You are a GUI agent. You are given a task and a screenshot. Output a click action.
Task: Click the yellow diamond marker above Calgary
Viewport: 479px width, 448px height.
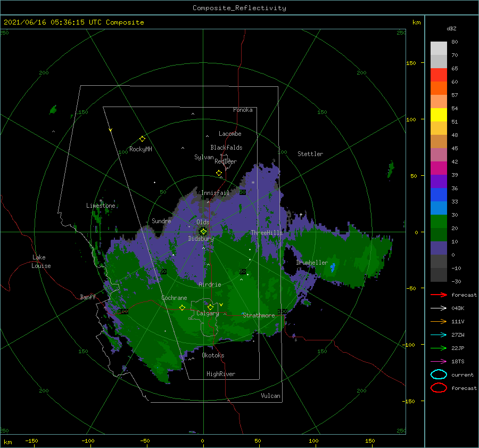click(x=210, y=307)
